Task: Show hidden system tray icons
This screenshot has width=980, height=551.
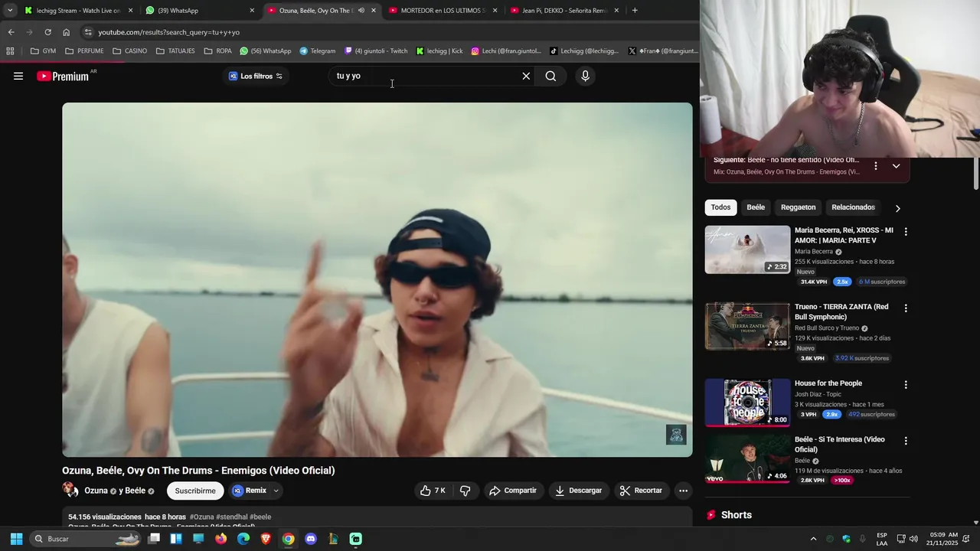Action: pyautogui.click(x=813, y=539)
